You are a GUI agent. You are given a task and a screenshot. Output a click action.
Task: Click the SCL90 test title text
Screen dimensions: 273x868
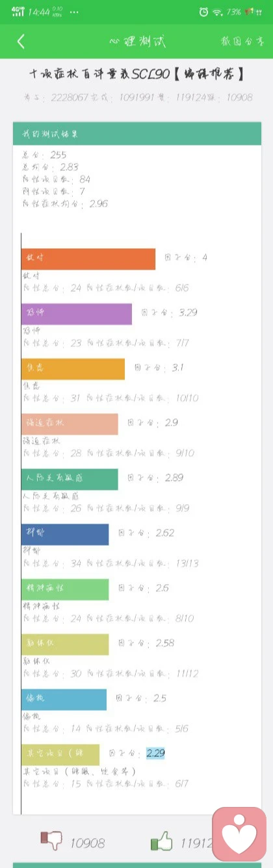click(136, 75)
